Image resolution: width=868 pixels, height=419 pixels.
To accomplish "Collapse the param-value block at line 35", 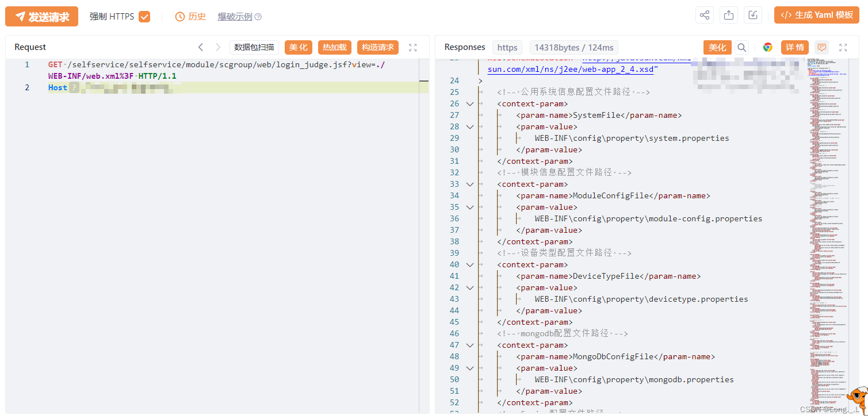I will pyautogui.click(x=470, y=207).
